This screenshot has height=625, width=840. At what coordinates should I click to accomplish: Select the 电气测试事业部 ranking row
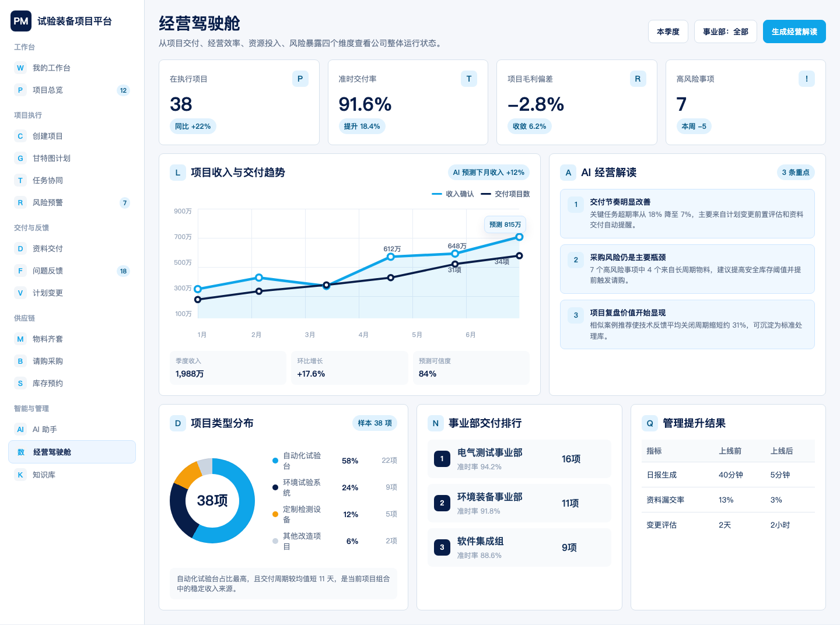(x=519, y=459)
